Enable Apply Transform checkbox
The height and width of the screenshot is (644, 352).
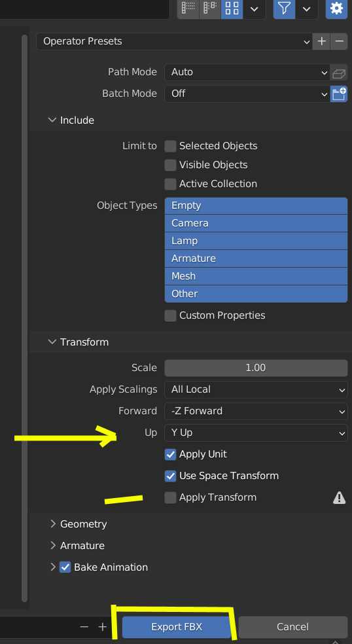tap(171, 498)
